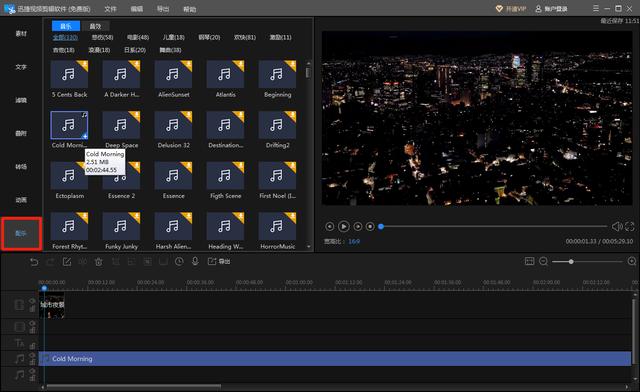Select the Essence music thumbnail
Image resolution: width=640 pixels, height=392 pixels.
pos(173,176)
